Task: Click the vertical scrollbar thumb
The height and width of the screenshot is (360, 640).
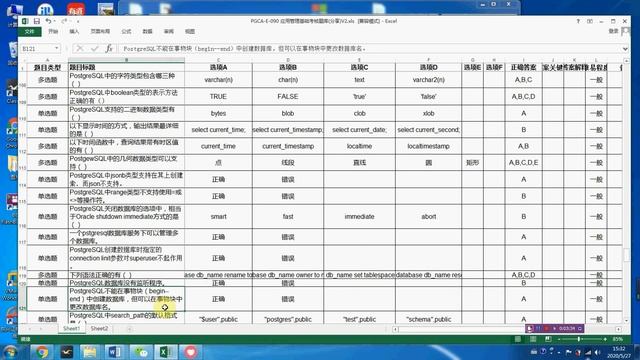Action: [x=627, y=255]
